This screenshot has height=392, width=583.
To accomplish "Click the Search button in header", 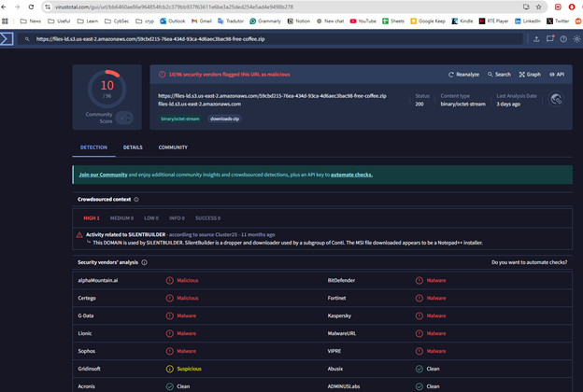I will coord(498,74).
